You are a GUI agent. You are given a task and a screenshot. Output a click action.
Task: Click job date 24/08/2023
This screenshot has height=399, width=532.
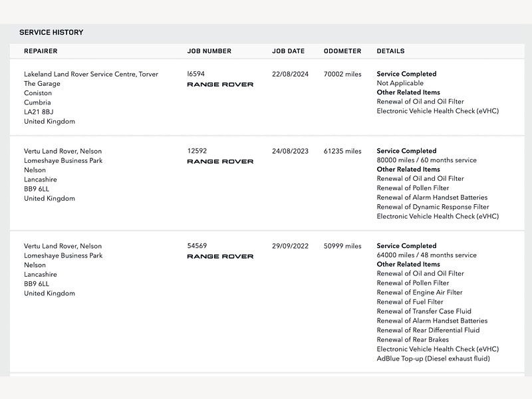(290, 151)
